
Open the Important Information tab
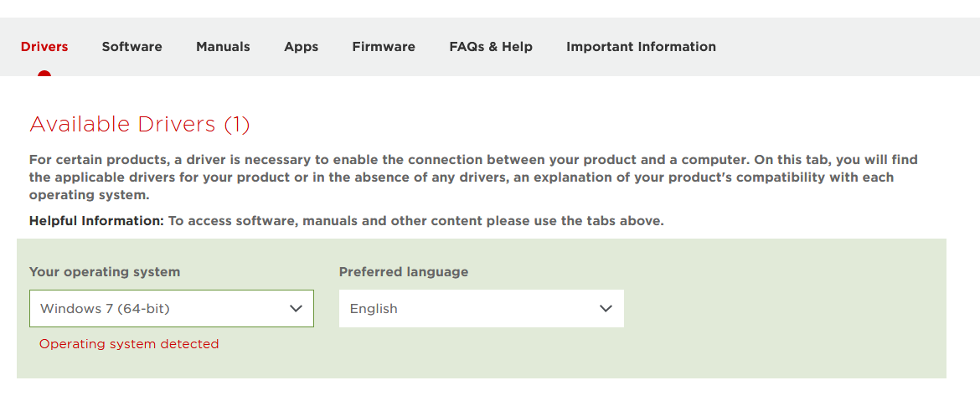pyautogui.click(x=641, y=47)
